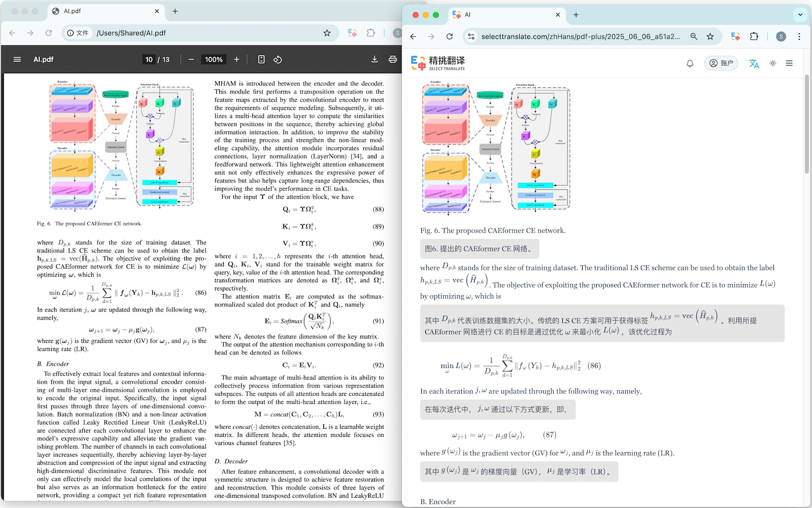Viewport: 812px width, 508px height.
Task: Print the AI.pdf document
Action: coord(392,59)
